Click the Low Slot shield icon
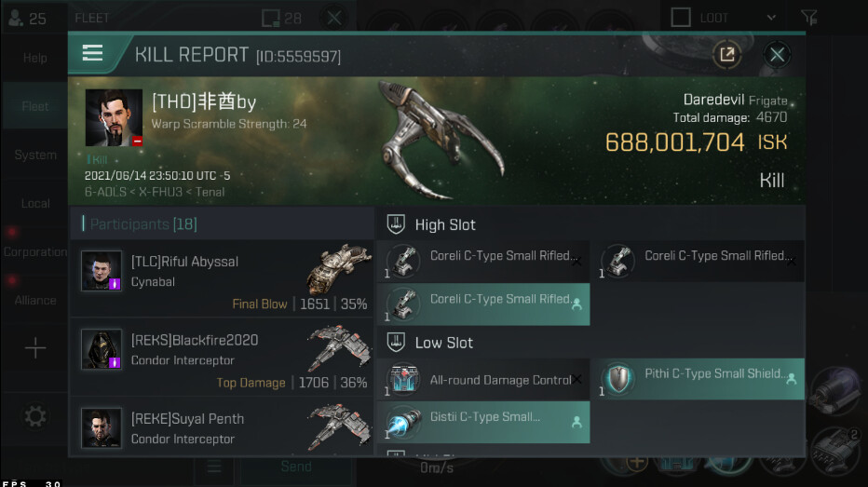868x487 pixels. (x=396, y=342)
